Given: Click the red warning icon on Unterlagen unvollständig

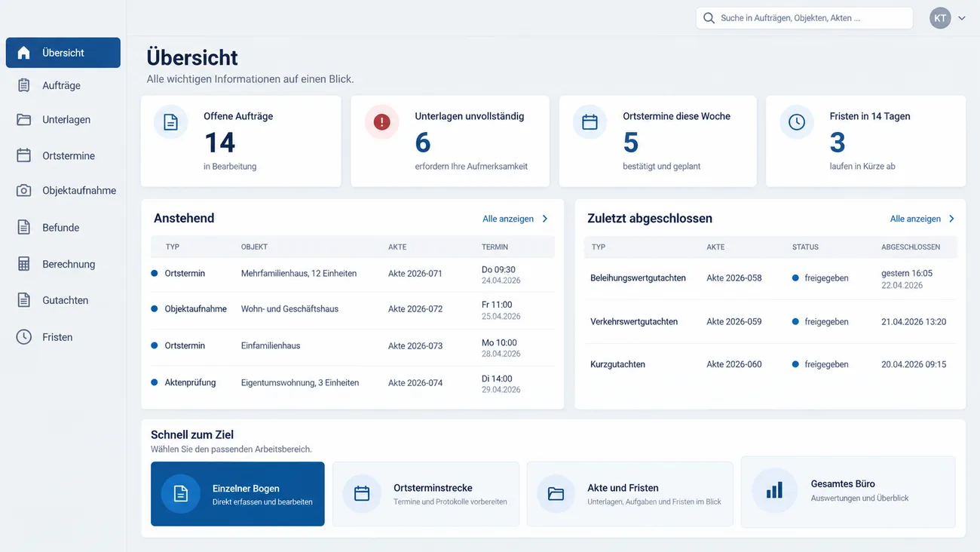Looking at the screenshot, I should [382, 122].
